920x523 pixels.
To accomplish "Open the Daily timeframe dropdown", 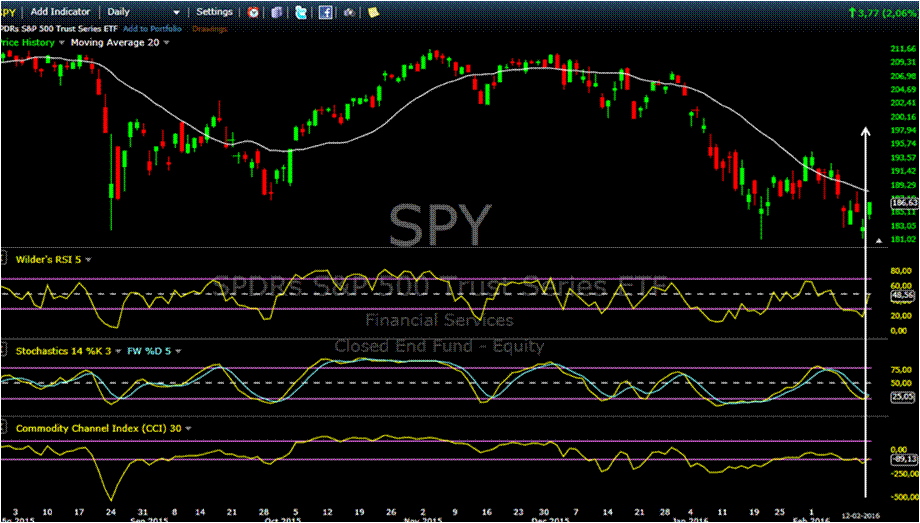I will tap(144, 12).
